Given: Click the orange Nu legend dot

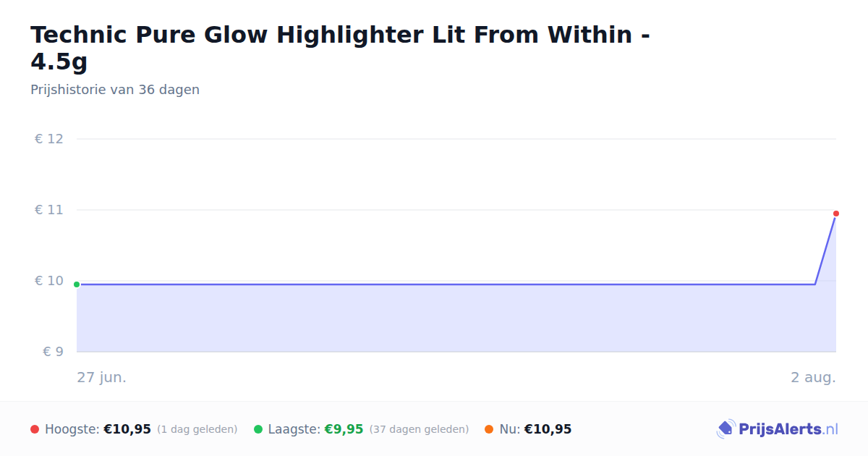Looking at the screenshot, I should pyautogui.click(x=489, y=429).
